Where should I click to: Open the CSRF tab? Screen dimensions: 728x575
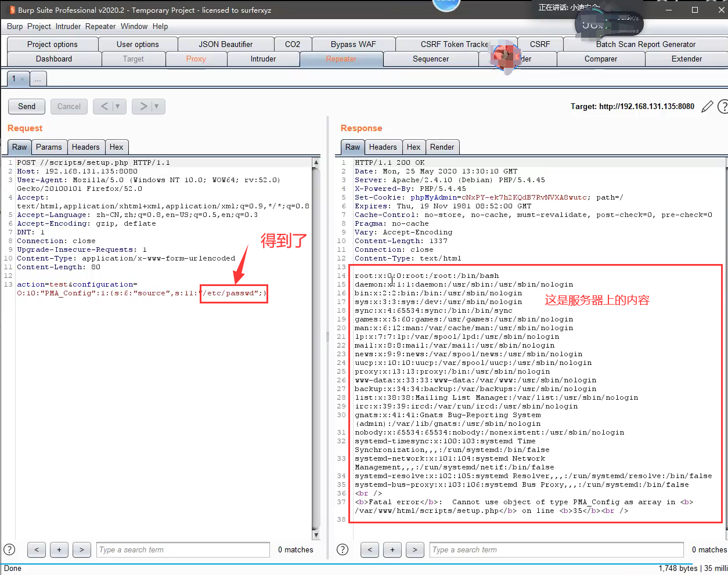[x=540, y=44]
